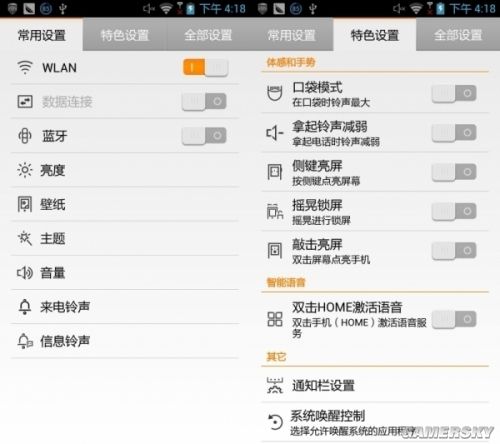Click the 拿起铃声减弱 title text

(330, 127)
